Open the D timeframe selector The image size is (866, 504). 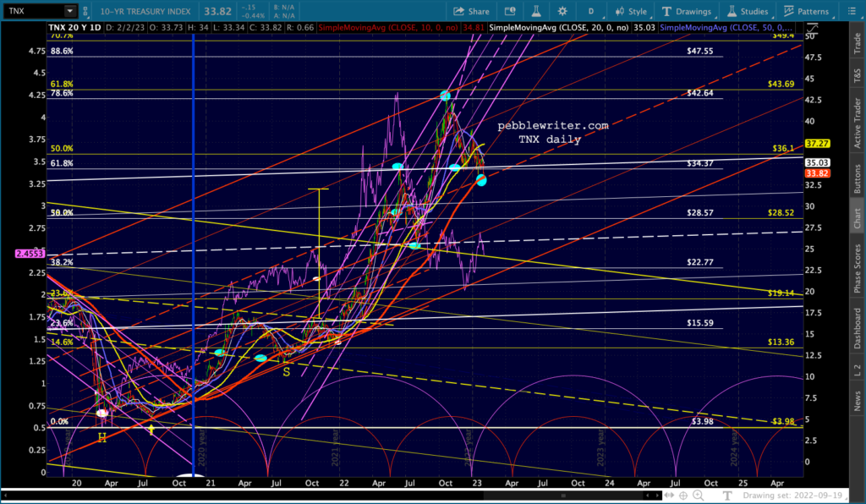coord(591,11)
